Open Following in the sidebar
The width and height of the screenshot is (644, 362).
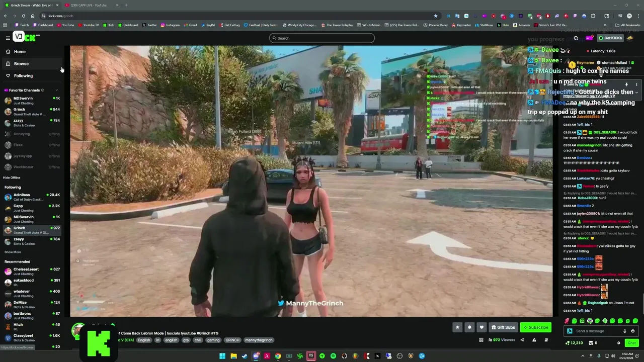tap(31, 76)
